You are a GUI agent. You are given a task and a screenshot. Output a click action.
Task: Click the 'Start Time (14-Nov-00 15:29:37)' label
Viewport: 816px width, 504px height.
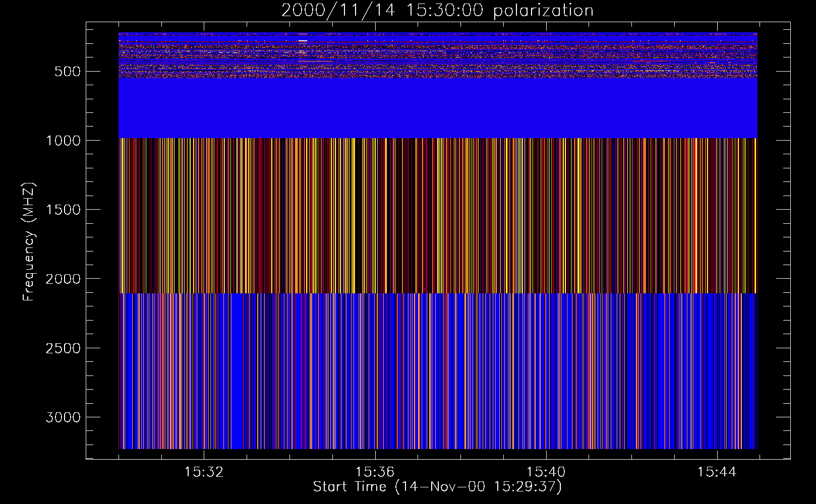[x=437, y=487]
